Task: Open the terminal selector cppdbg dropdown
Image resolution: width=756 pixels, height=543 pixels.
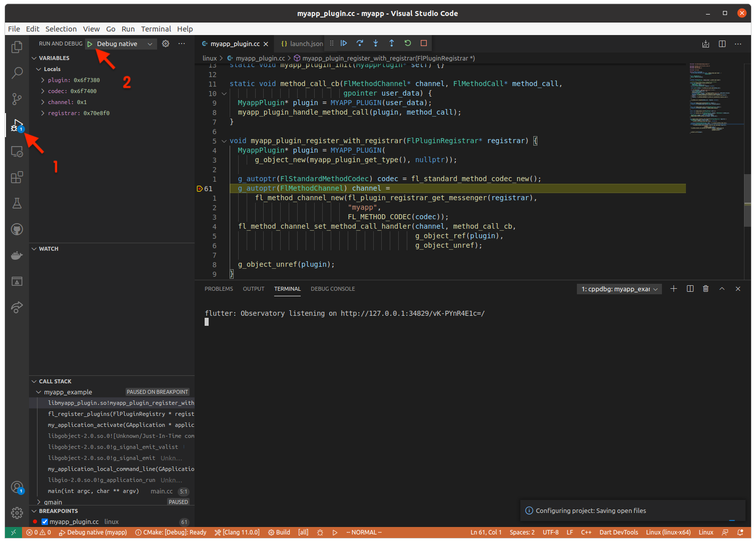Action: tap(619, 289)
